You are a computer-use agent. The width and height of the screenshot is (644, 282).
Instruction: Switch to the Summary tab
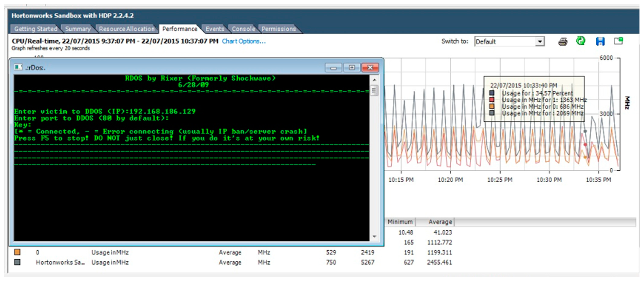78,29
